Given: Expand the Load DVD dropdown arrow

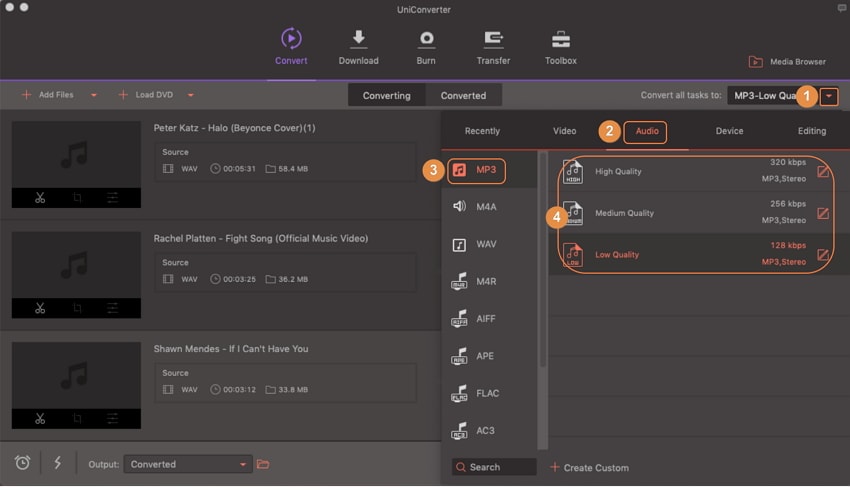Looking at the screenshot, I should click(x=190, y=95).
